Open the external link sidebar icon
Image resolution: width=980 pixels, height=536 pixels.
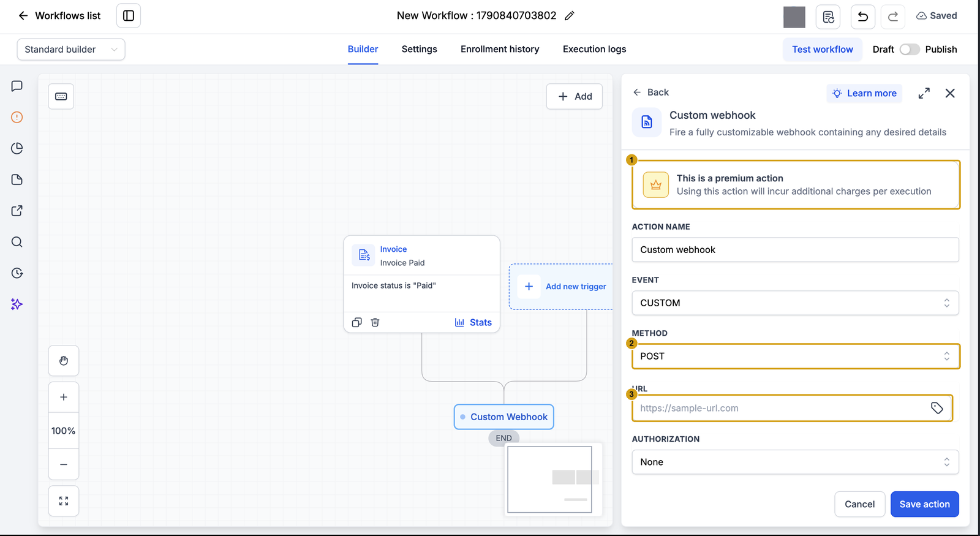tap(17, 211)
